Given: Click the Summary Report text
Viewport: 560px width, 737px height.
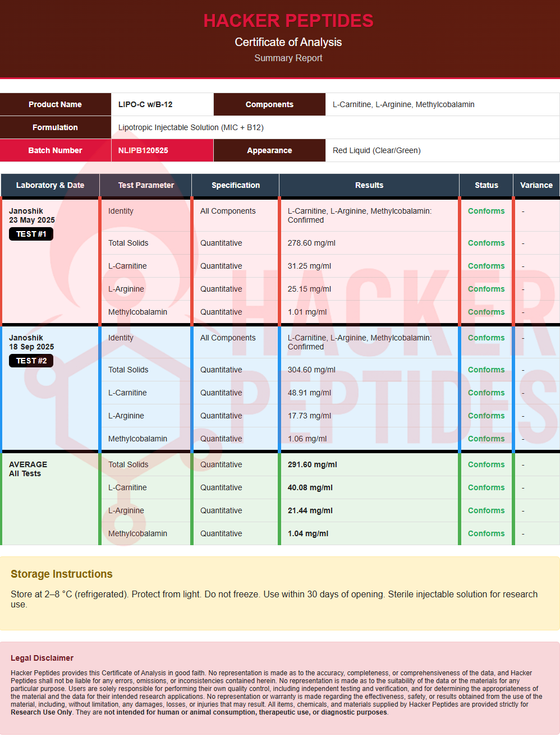Looking at the screenshot, I should tap(288, 58).
